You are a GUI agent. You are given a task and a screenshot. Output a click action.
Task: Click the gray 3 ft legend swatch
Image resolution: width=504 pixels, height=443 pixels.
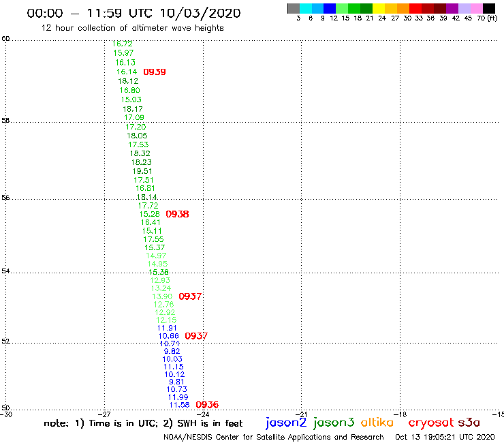(x=294, y=8)
